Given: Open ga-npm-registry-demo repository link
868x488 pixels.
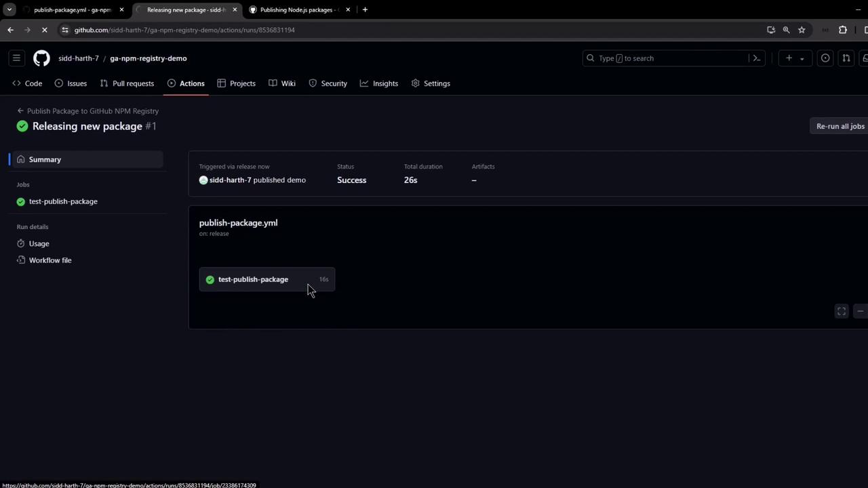Looking at the screenshot, I should (149, 58).
